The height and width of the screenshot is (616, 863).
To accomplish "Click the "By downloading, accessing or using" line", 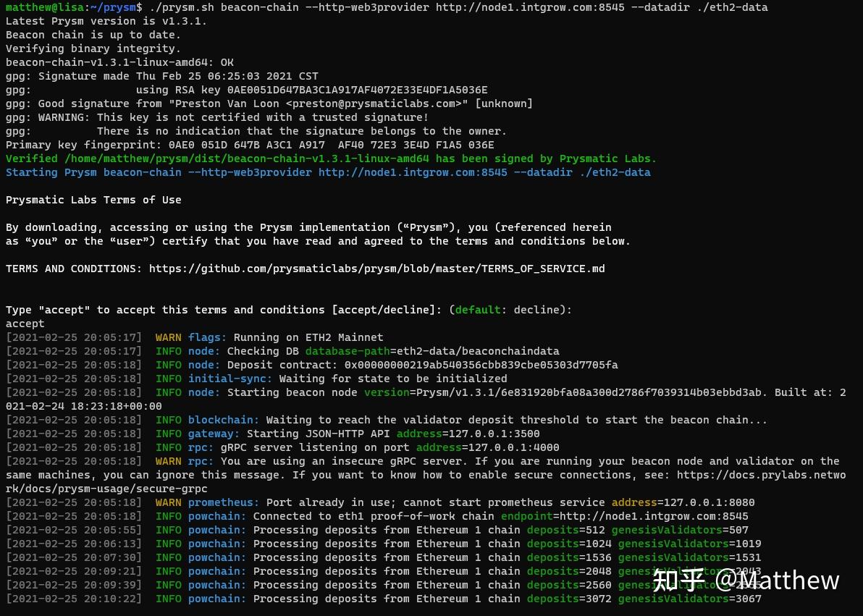I will tap(308, 227).
